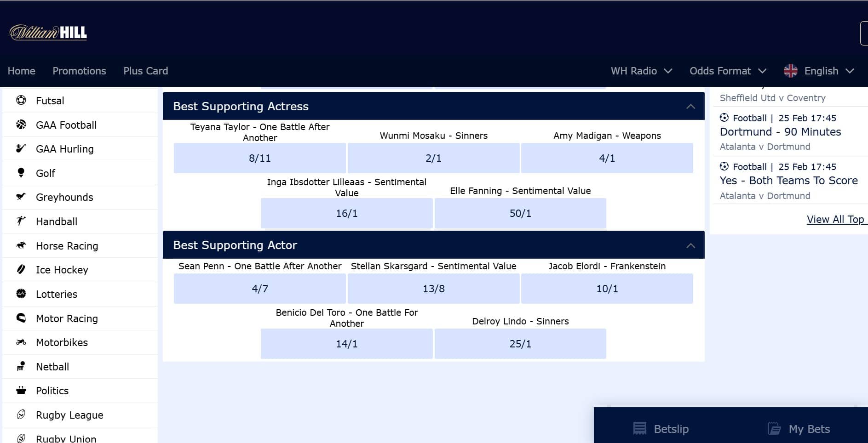
Task: Expand the WH Radio dropdown
Action: point(641,71)
